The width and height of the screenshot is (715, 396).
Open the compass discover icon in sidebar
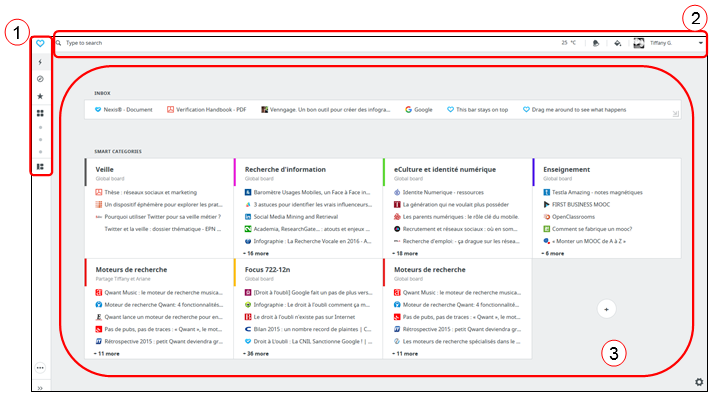click(x=40, y=79)
